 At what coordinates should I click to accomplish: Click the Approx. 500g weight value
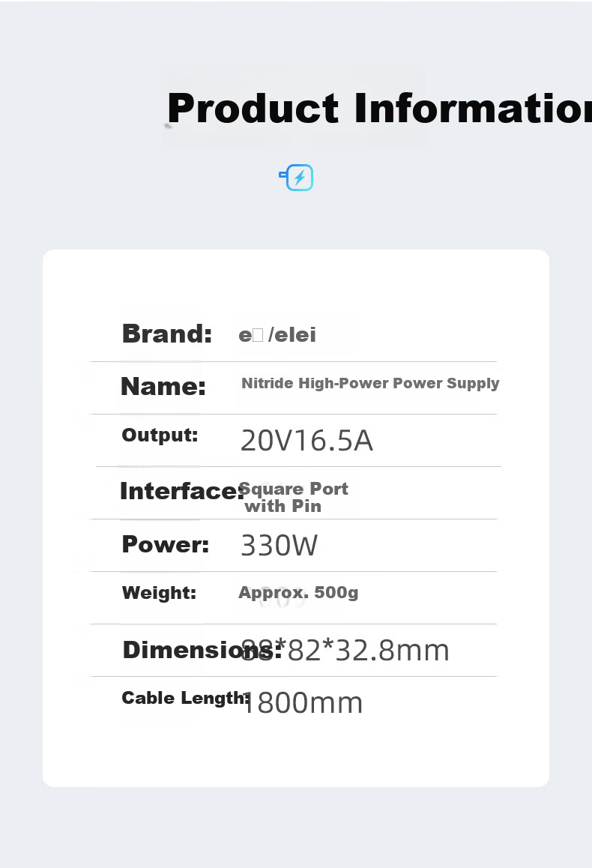tap(298, 593)
